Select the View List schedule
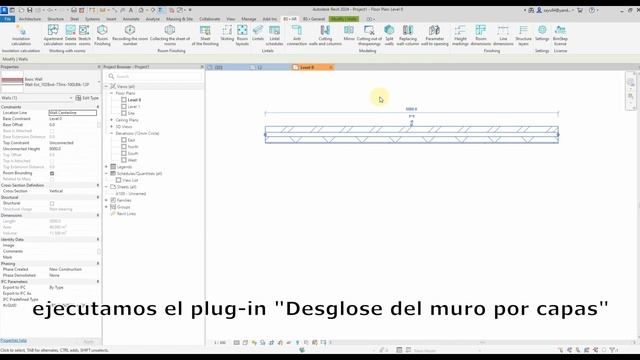Image resolution: width=640 pixels, height=360 pixels. coord(130,180)
